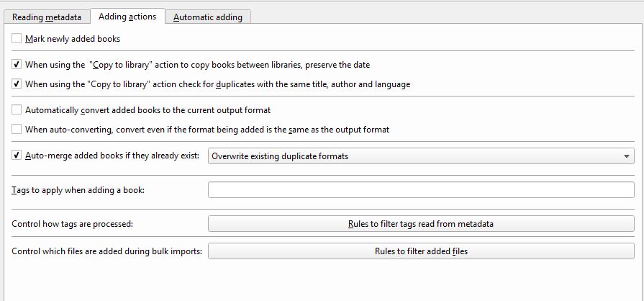The width and height of the screenshot is (644, 301).
Task: Click the "Mark newly added books" label text
Action: 73,39
